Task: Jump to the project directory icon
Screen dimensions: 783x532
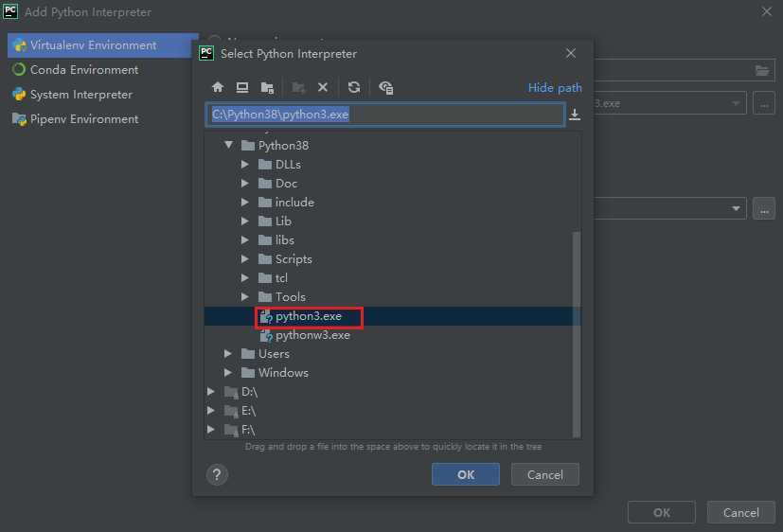Action: point(267,87)
